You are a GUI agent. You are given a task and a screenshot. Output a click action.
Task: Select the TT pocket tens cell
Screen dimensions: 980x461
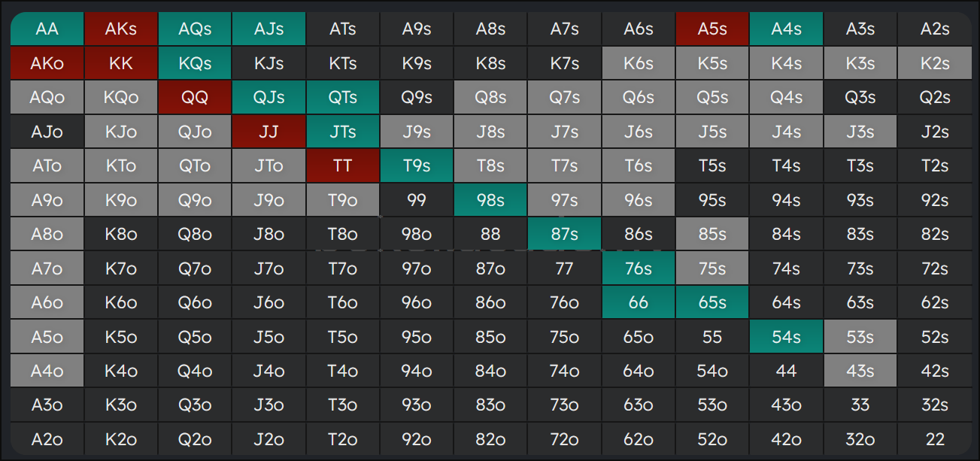tap(343, 166)
